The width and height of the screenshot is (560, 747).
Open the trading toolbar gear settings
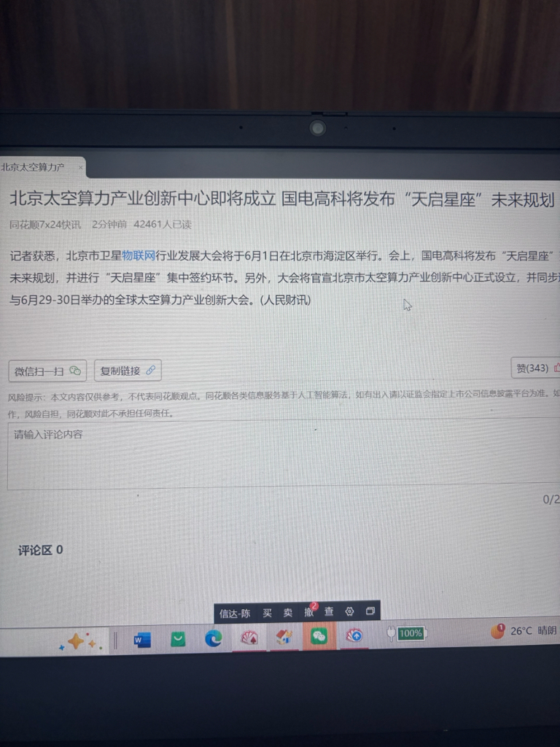349,611
